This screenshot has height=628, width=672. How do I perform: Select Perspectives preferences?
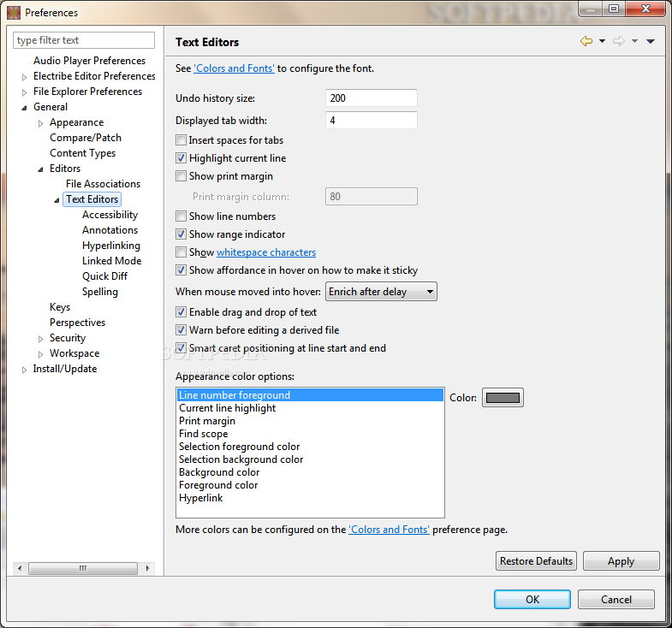[77, 323]
